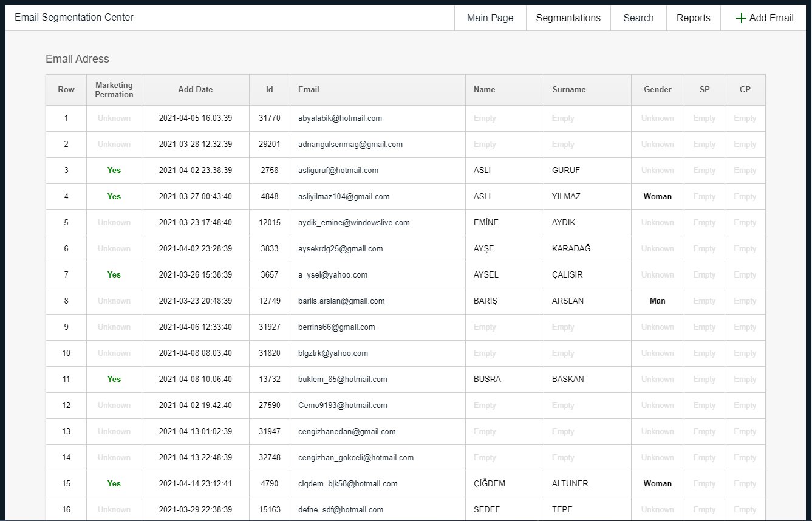Viewport: 812px width, 521px height.
Task: Click the Yes permission for a_ysel@yahoo.com
Action: point(114,275)
